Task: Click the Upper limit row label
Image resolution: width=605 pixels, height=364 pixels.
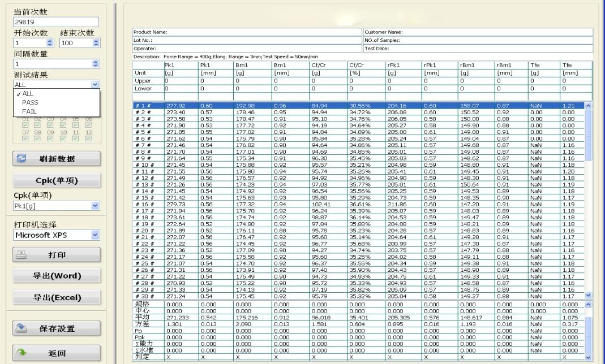Action: 143,81
